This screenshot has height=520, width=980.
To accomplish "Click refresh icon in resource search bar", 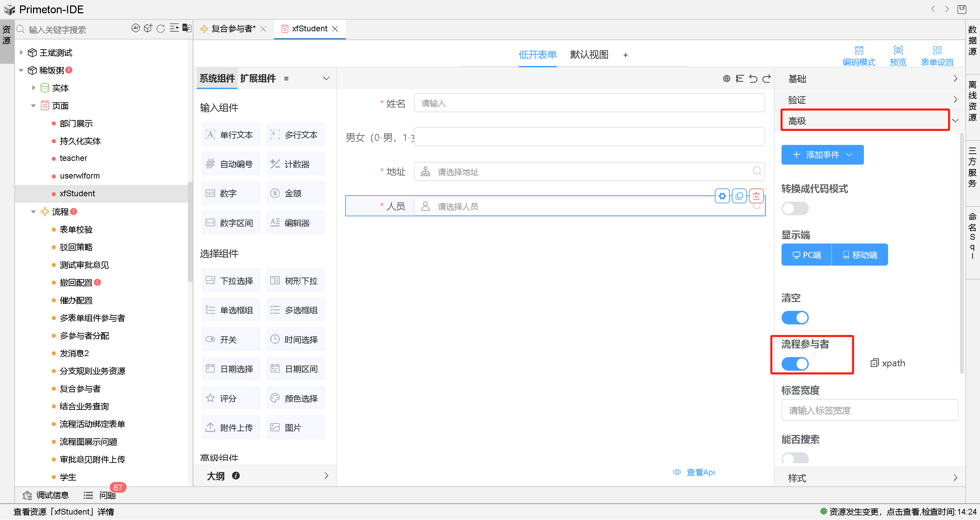I will [x=161, y=29].
